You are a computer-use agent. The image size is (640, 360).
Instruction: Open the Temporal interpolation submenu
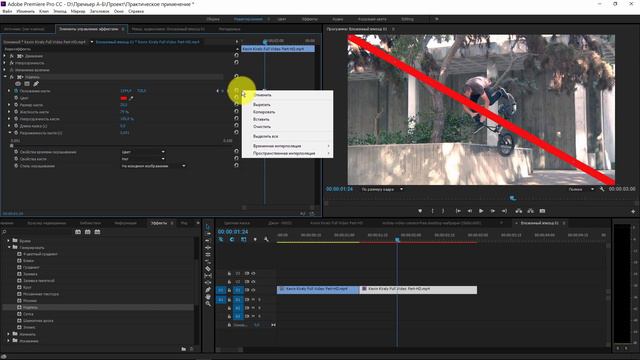(287, 146)
